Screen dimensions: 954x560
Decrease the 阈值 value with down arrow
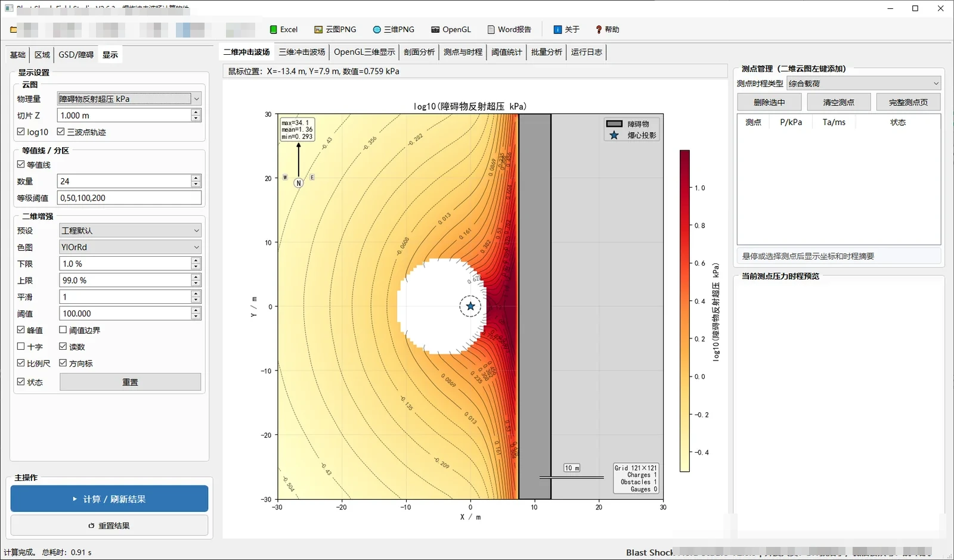click(x=196, y=317)
